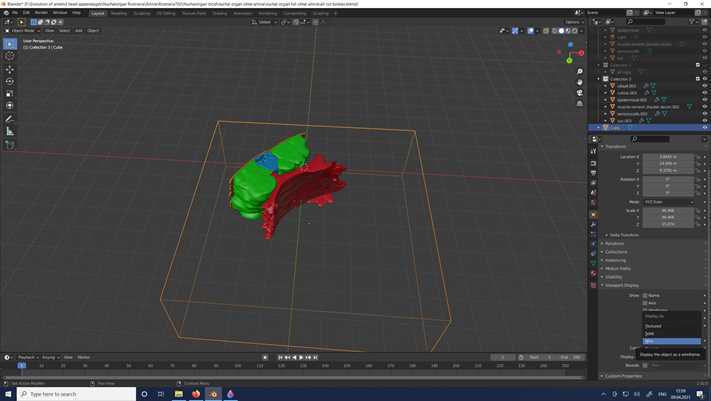
Task: Select the Cursor tool
Action: pyautogui.click(x=10, y=56)
